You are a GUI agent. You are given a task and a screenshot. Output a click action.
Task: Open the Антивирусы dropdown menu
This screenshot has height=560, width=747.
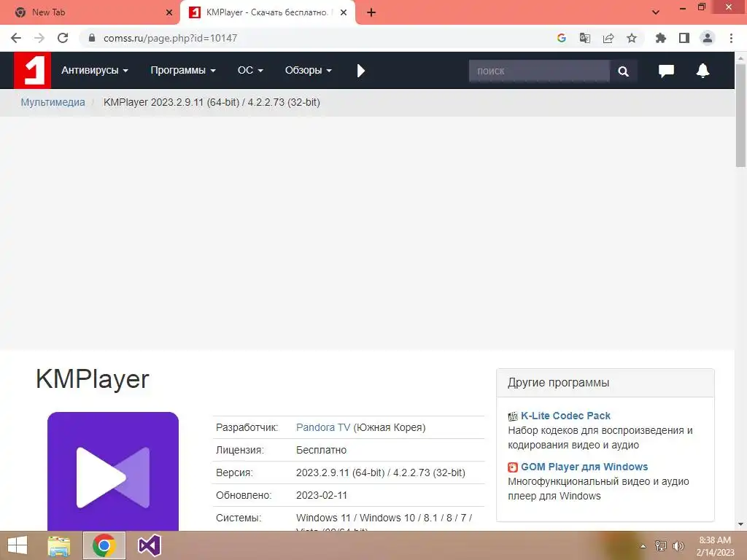click(95, 71)
